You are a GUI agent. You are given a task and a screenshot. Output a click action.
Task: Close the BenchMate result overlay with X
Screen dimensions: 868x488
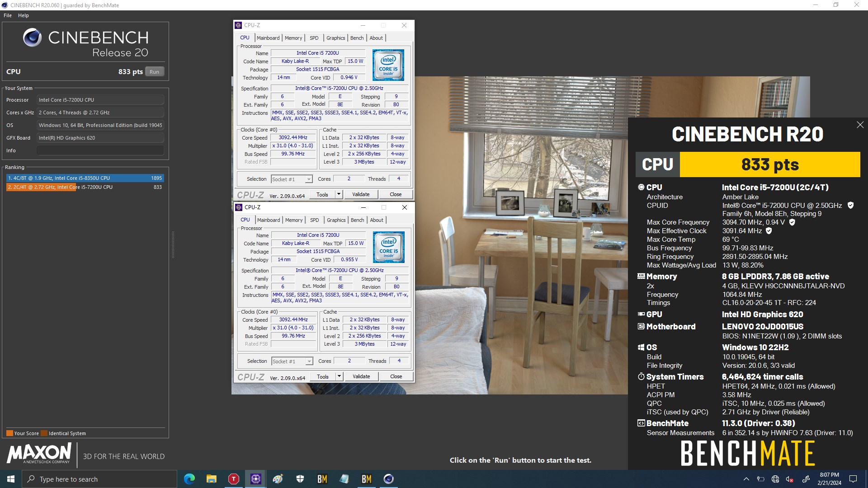(x=860, y=125)
